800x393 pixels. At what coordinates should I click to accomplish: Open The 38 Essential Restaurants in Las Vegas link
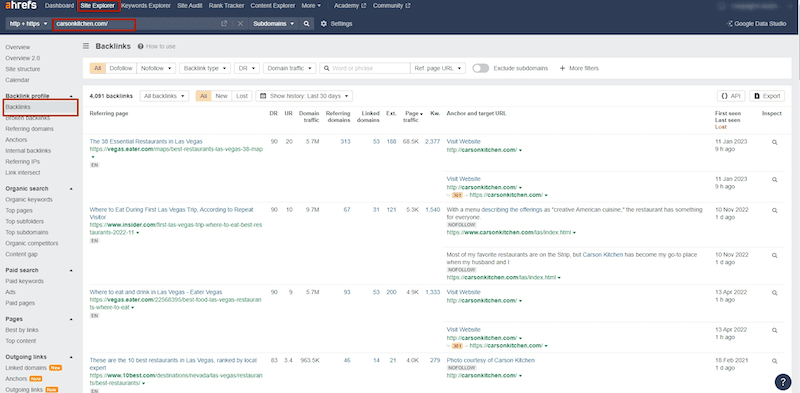[146, 141]
